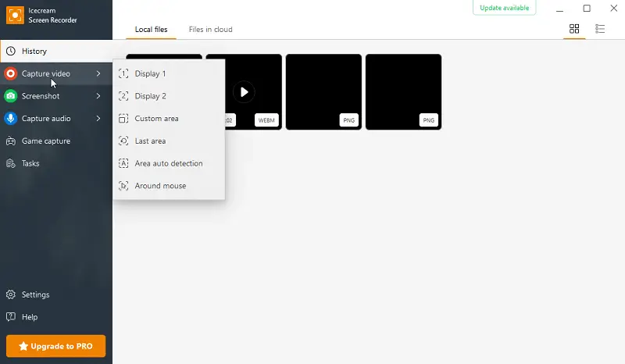
Task: Switch to Files in cloud tab
Action: [x=210, y=30]
